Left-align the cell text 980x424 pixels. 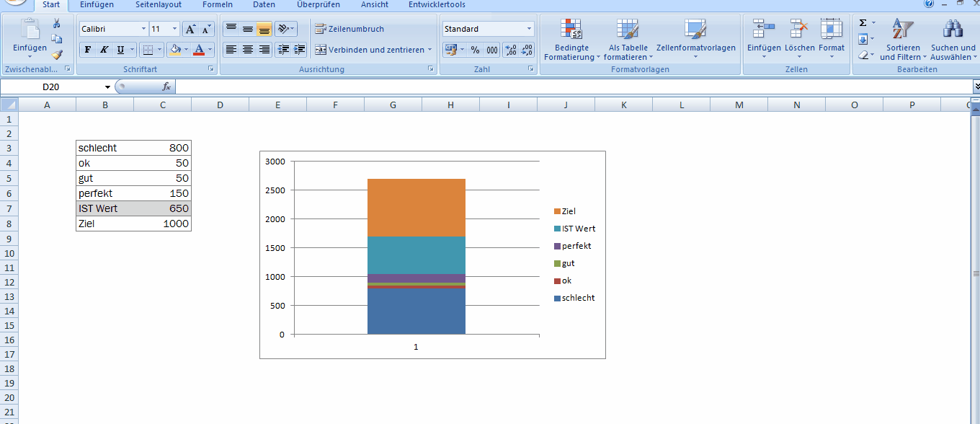coord(231,50)
